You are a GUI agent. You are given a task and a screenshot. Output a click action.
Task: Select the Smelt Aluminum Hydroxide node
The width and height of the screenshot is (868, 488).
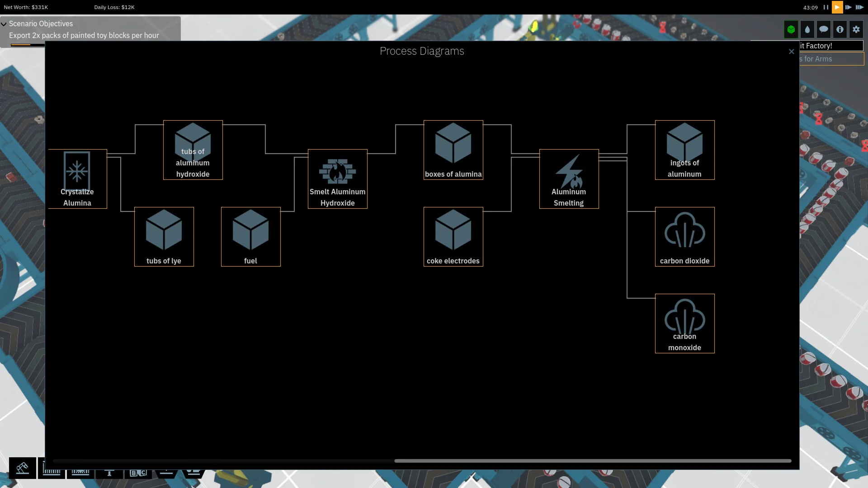pyautogui.click(x=337, y=179)
